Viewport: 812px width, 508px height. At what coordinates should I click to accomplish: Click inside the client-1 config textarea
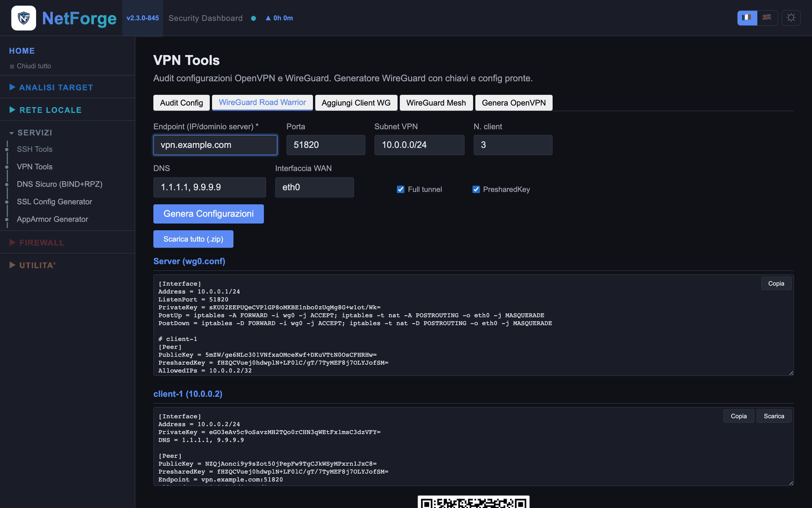click(473, 447)
